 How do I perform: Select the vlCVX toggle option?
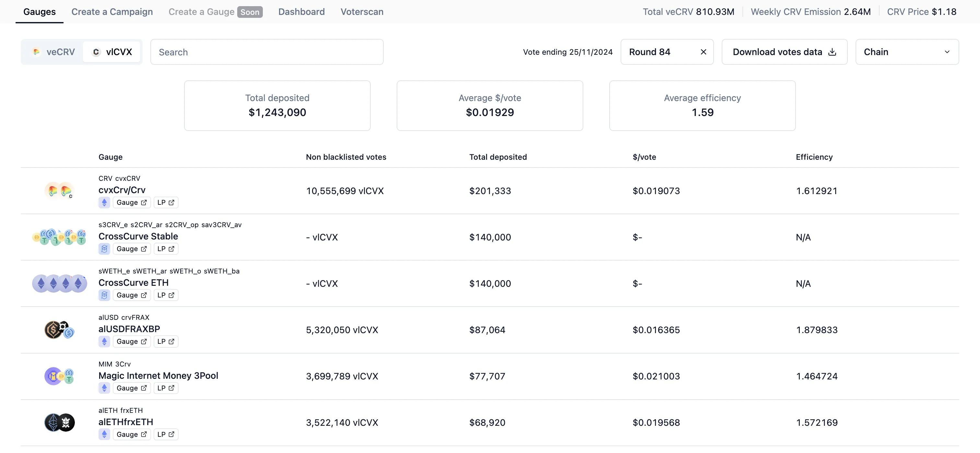click(x=112, y=52)
